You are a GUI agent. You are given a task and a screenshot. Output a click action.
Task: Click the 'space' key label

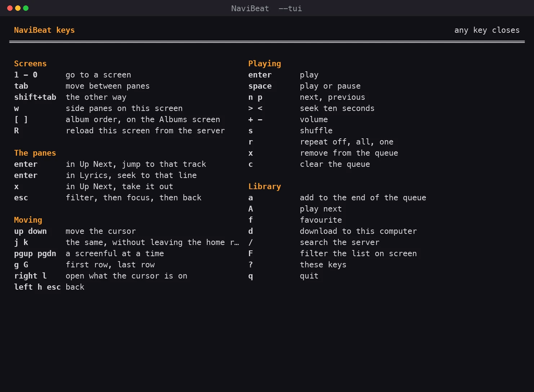(260, 86)
